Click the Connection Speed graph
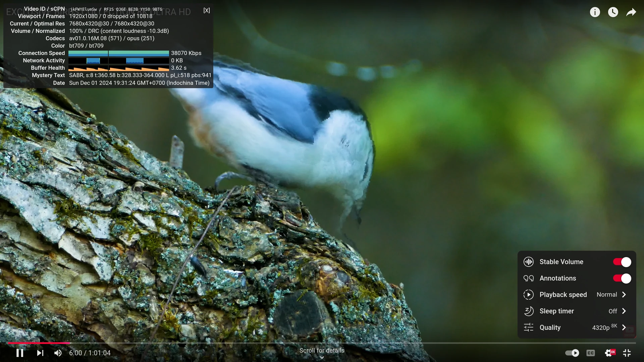 click(119, 53)
